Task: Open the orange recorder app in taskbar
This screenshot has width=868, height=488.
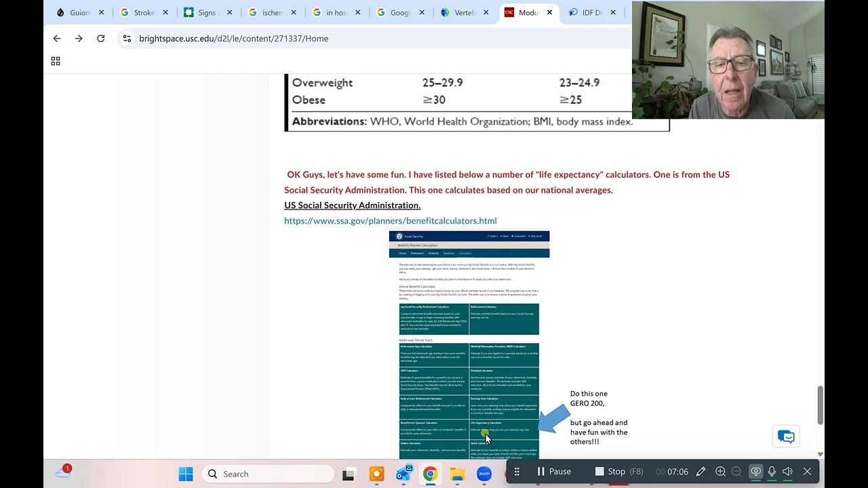Action: (x=376, y=474)
